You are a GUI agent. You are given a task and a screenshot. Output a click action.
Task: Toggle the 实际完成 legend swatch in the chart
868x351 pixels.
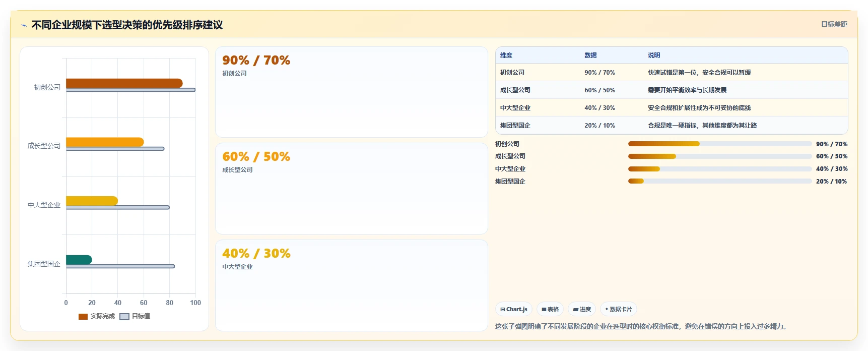(83, 317)
